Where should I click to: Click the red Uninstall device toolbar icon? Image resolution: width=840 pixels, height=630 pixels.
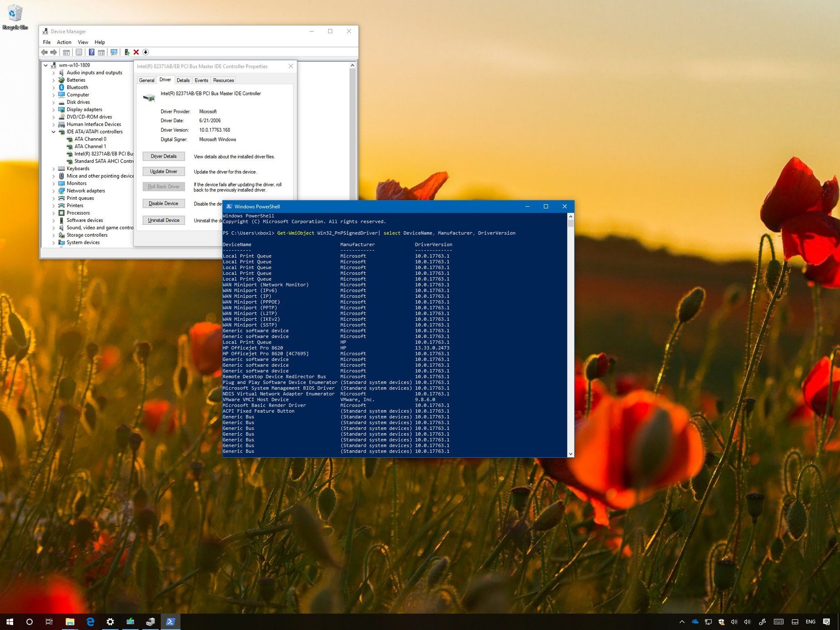[x=136, y=52]
